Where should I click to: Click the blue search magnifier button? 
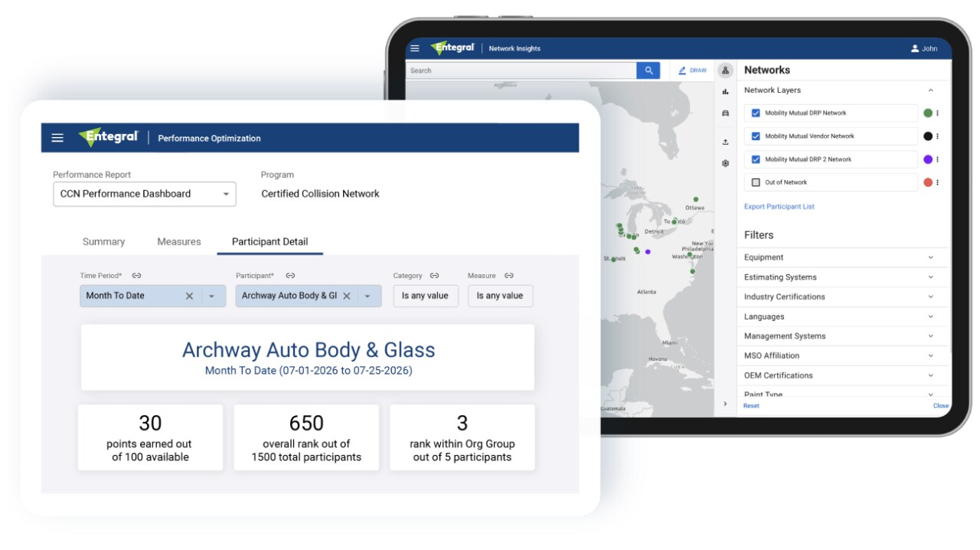click(648, 70)
